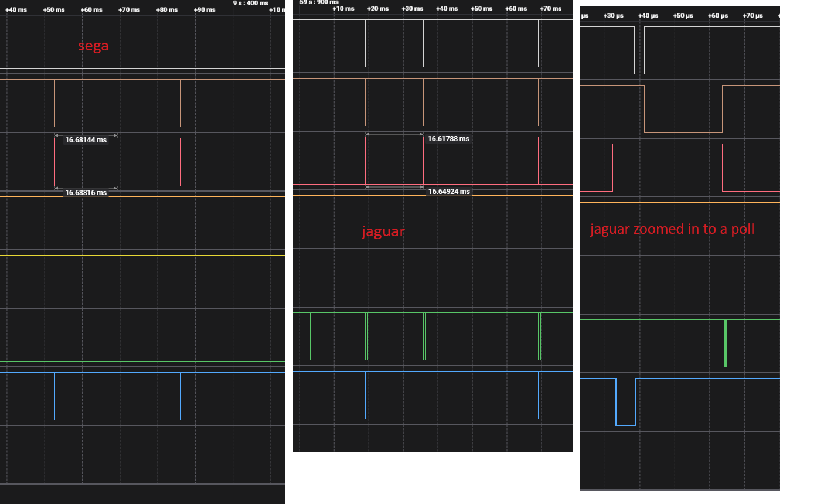Select +20 ms tick in jaguar capture ruler

(378, 9)
